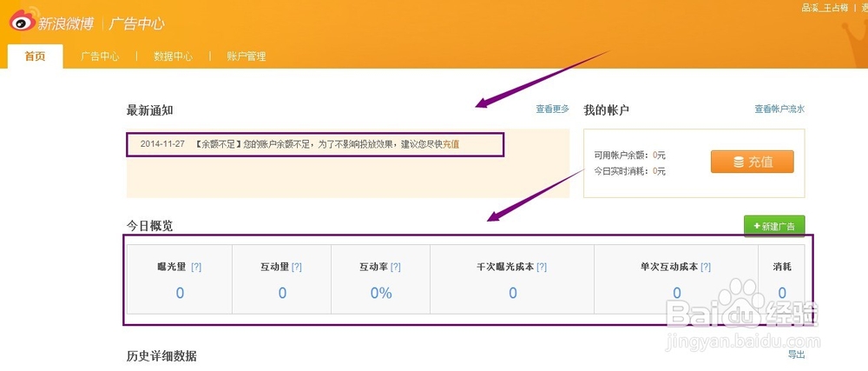Switch to the 数据中心 tab

174,56
